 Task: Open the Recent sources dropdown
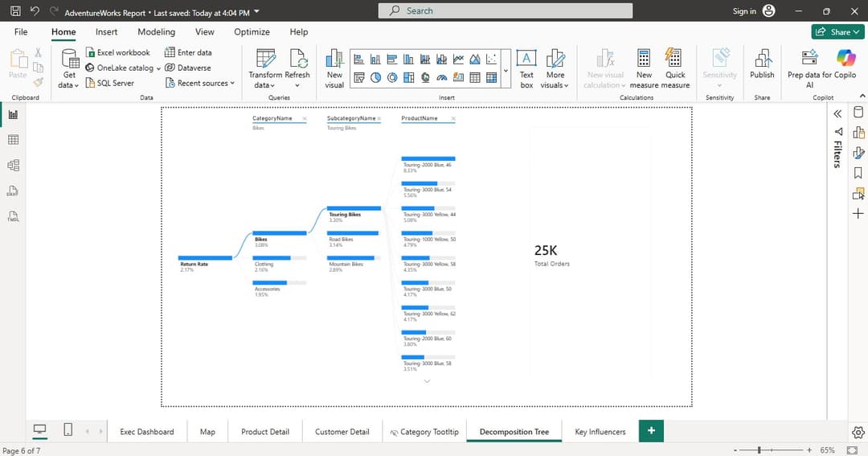click(x=200, y=83)
